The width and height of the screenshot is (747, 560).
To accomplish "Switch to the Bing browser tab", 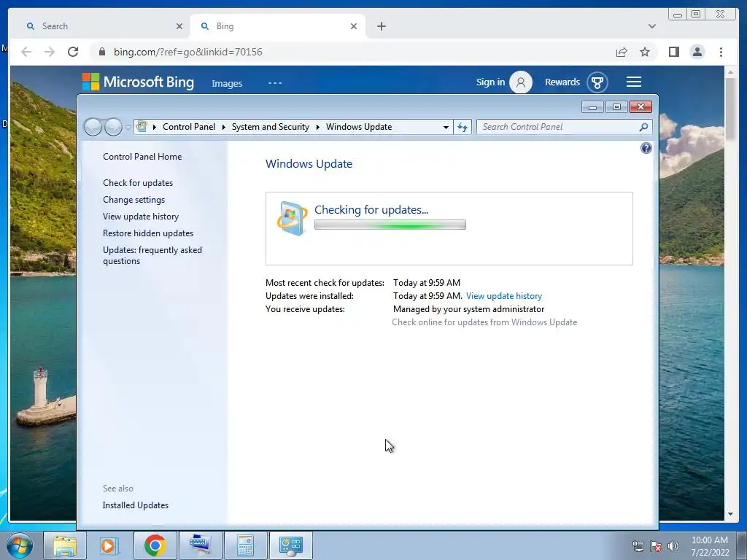I will coord(277,26).
